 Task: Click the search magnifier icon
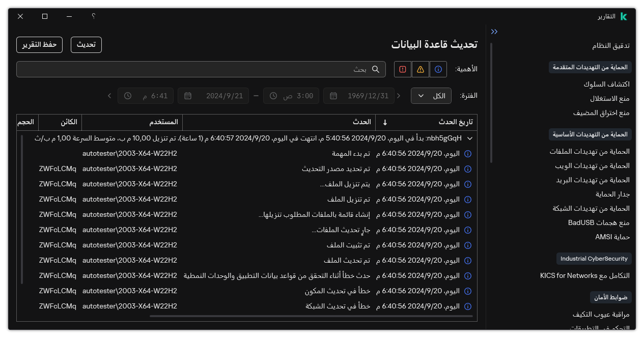pos(376,69)
